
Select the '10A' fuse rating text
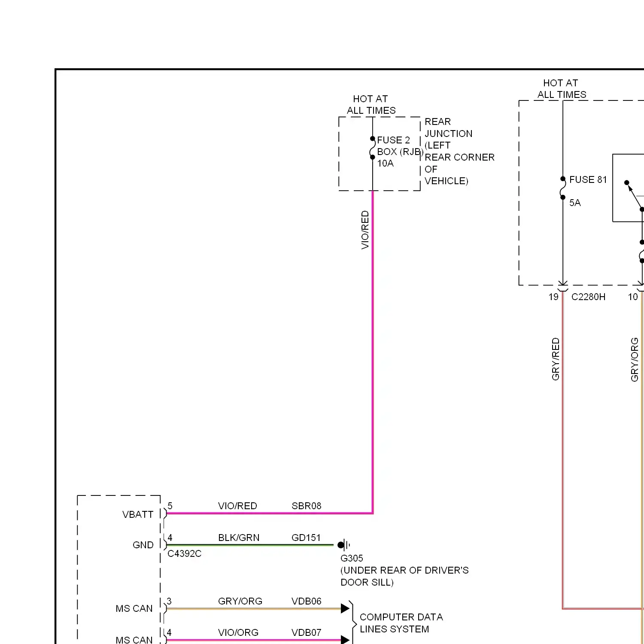tap(385, 163)
